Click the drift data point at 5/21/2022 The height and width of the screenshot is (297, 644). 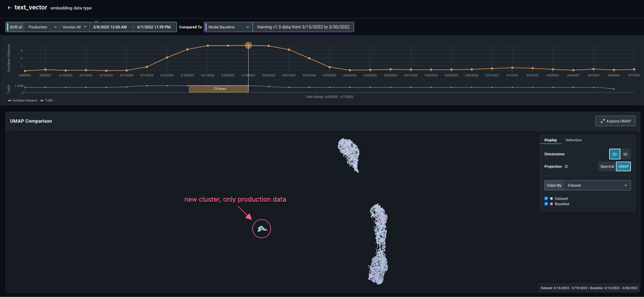tap(289, 49)
